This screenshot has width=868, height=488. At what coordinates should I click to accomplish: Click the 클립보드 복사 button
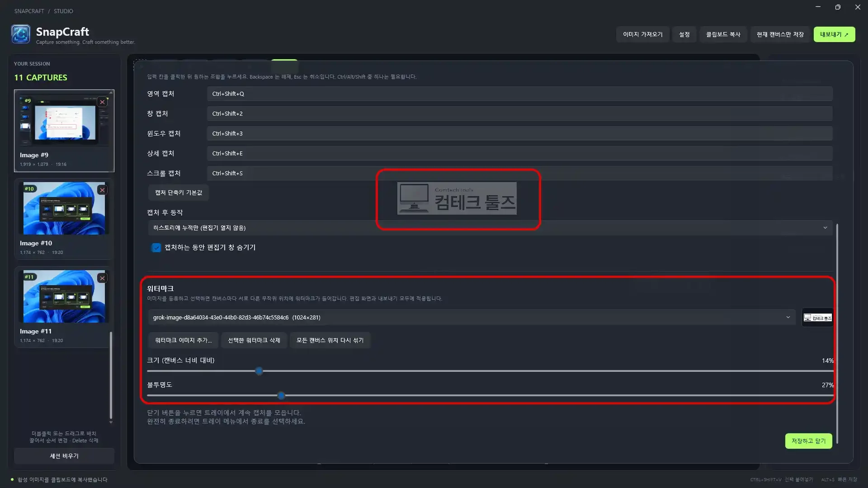pos(723,34)
